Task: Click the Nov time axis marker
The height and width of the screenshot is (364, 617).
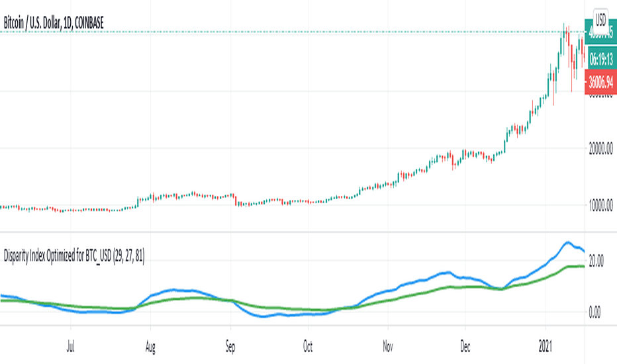Action: pyautogui.click(x=387, y=347)
